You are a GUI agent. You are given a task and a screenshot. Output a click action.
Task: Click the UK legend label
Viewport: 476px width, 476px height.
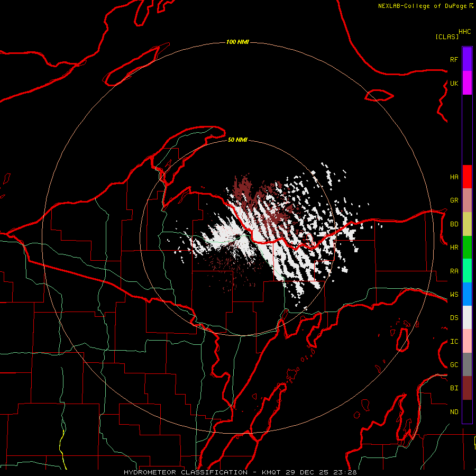(x=454, y=84)
